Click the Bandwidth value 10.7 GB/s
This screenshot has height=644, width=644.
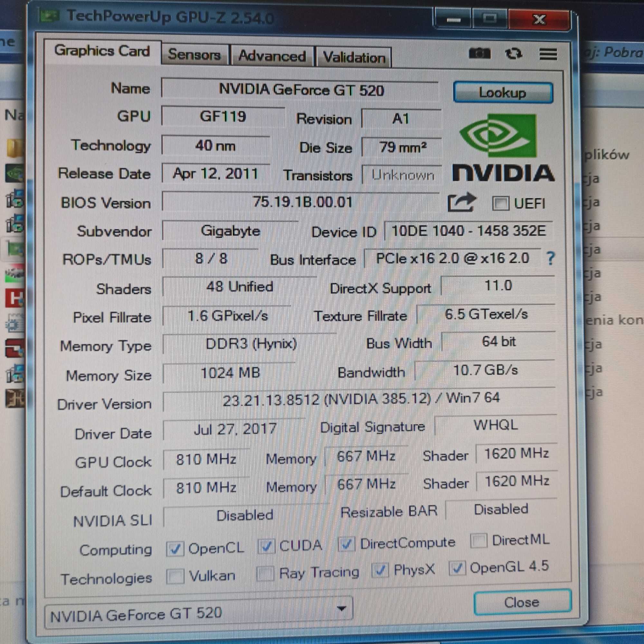pos(485,370)
